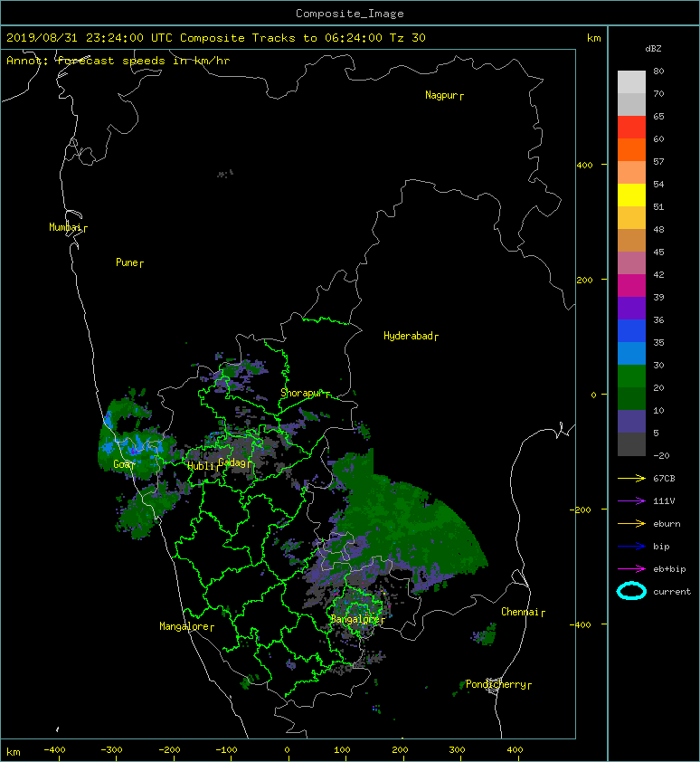700x762 pixels.
Task: Click the 400 tick on the horizontal axis
Action: [515, 750]
